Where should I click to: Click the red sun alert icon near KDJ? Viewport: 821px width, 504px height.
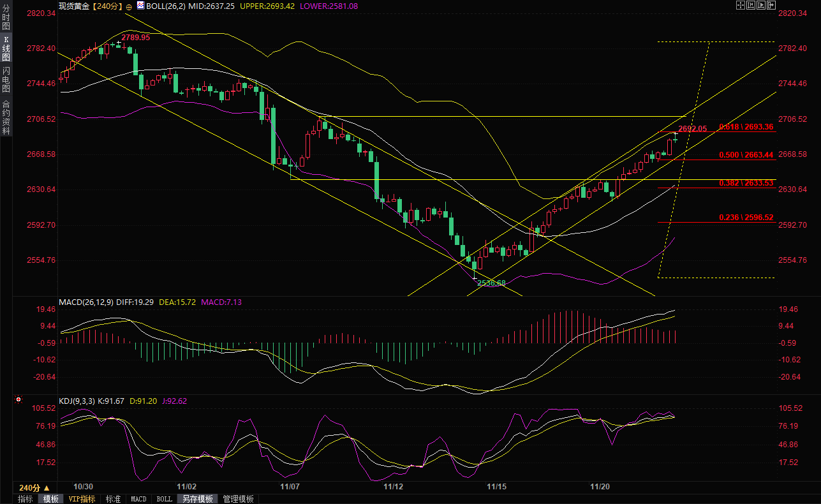pos(18,401)
